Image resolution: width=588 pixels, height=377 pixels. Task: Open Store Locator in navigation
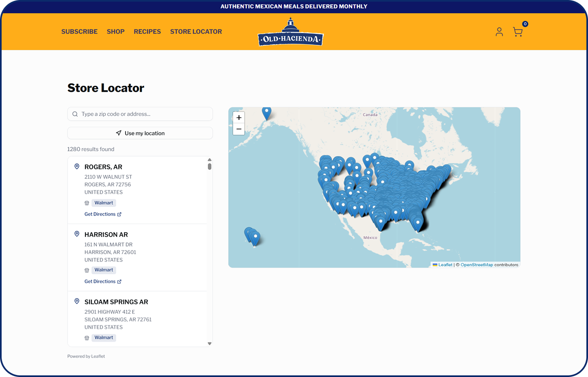tap(196, 32)
